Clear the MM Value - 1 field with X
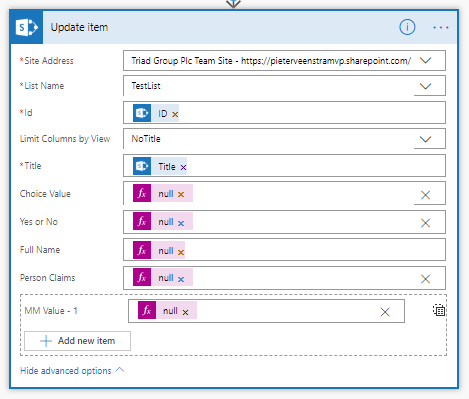The height and width of the screenshot is (399, 469). click(x=385, y=312)
